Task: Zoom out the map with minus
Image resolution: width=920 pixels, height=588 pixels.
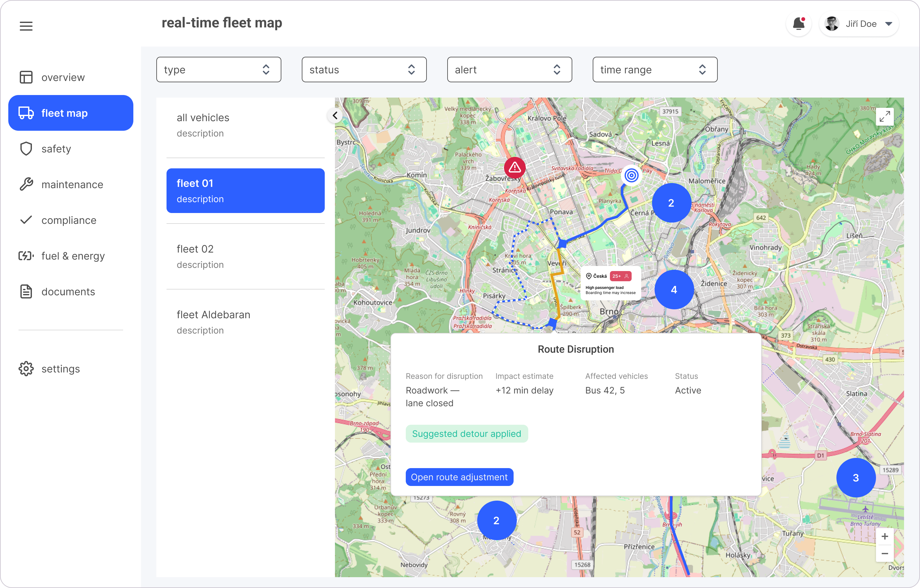Action: click(885, 553)
